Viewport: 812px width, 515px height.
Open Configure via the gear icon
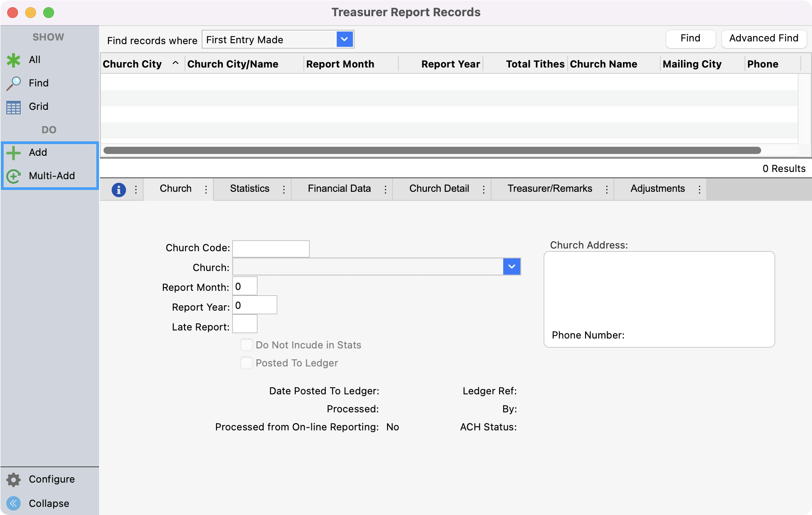pyautogui.click(x=14, y=479)
